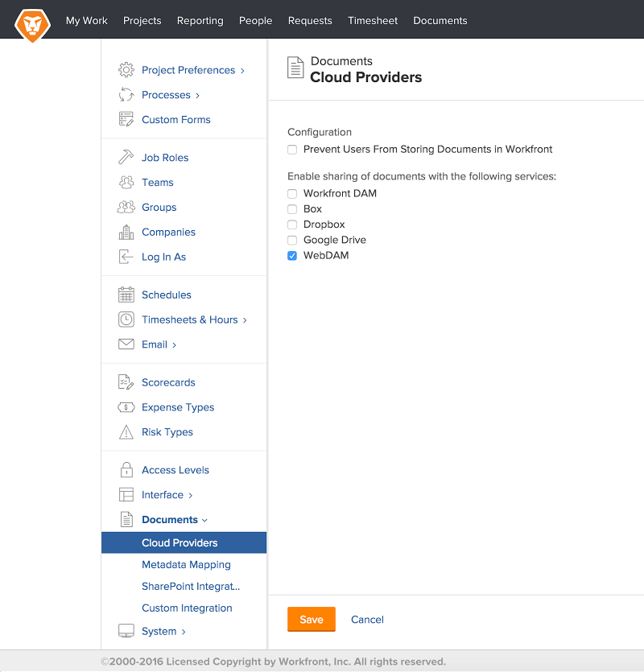Click the Workfront lion logo
The height and width of the screenshot is (672, 644).
tap(32, 25)
